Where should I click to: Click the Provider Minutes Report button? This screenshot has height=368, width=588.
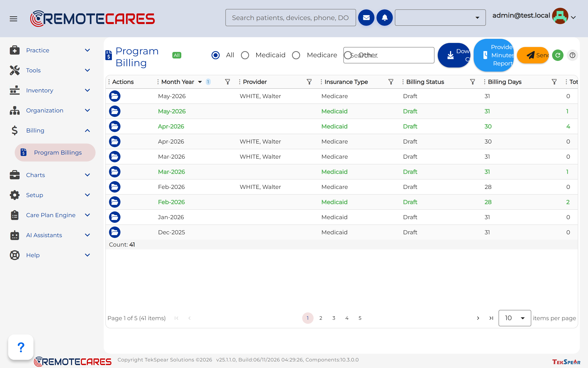coord(493,55)
